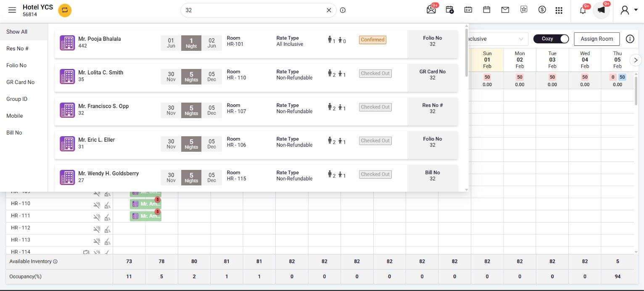Click the building icon on Eric L. Eller result
Image resolution: width=644 pixels, height=291 pixels.
67,144
